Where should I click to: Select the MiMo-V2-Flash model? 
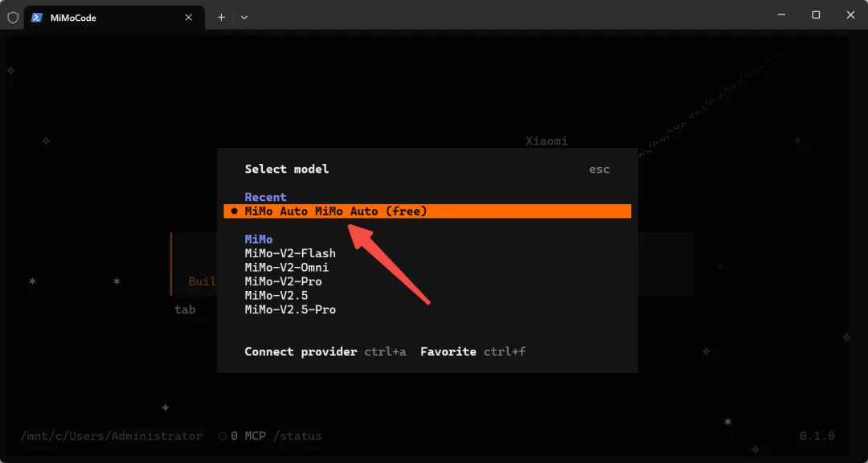pyautogui.click(x=290, y=253)
